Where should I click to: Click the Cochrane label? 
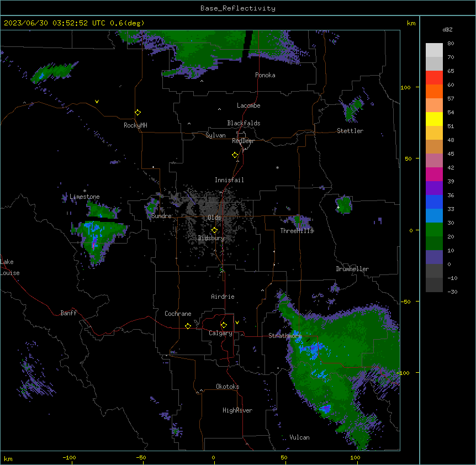pos(178,314)
